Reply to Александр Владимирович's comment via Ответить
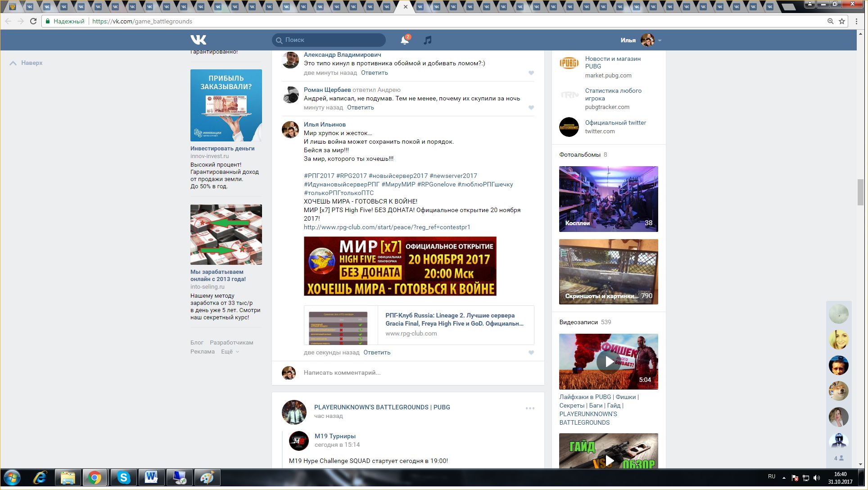This screenshot has height=490, width=868. coord(375,73)
